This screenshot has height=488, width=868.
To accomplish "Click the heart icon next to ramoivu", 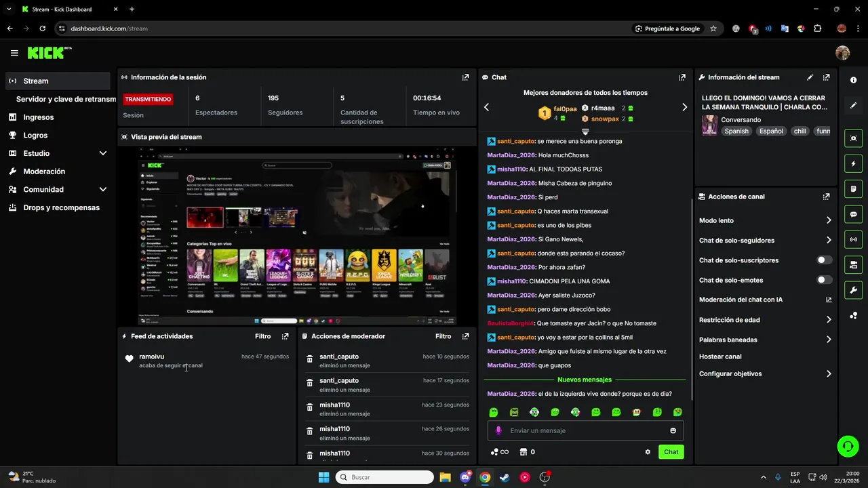I will [x=130, y=359].
